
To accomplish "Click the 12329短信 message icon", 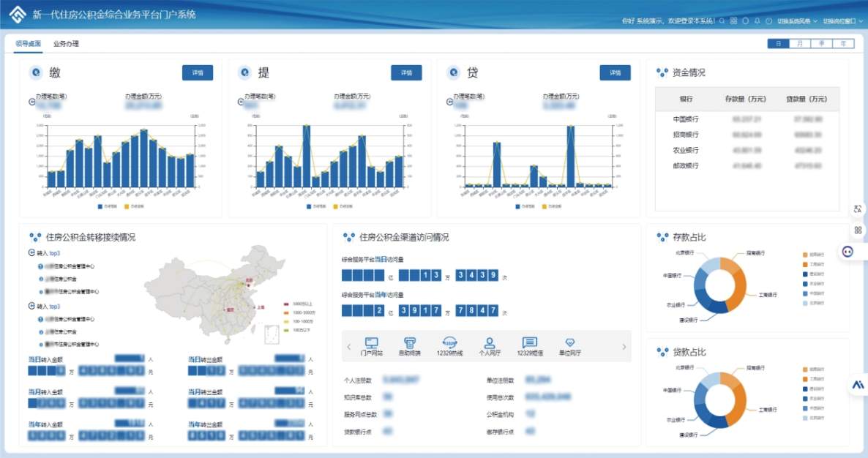I will point(530,344).
